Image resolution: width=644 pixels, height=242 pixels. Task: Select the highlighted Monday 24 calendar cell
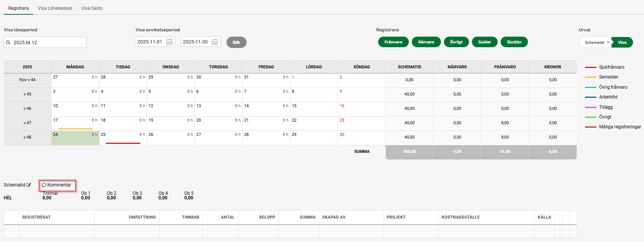coord(75,138)
